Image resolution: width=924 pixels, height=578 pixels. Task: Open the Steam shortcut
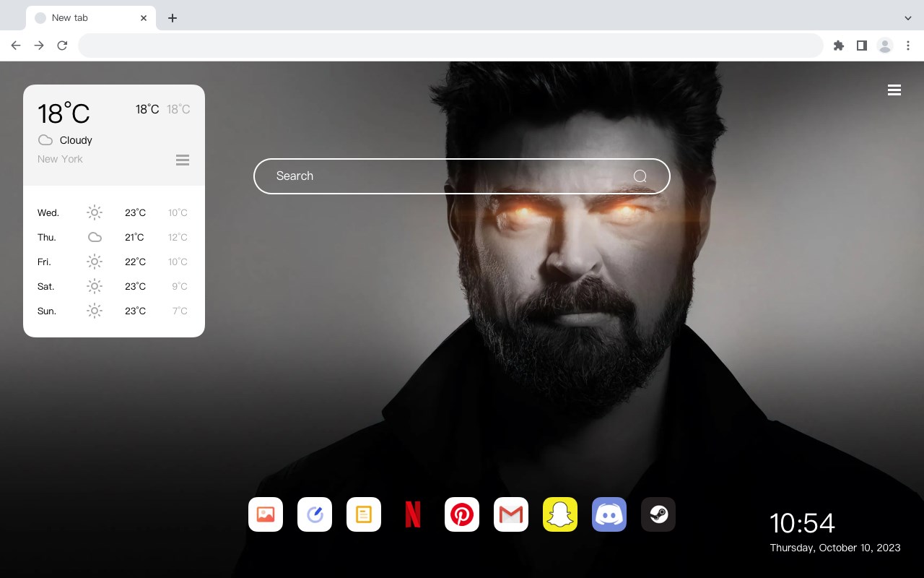[x=658, y=514]
